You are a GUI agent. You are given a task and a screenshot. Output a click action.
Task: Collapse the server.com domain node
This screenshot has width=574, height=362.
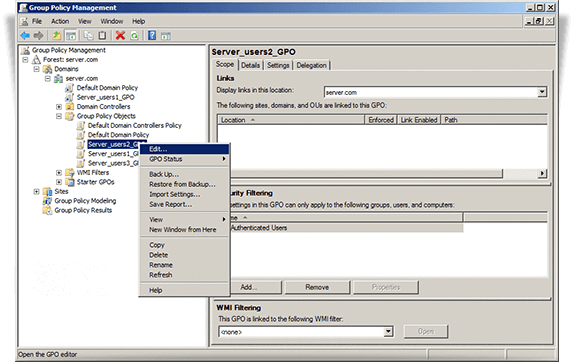[48, 79]
